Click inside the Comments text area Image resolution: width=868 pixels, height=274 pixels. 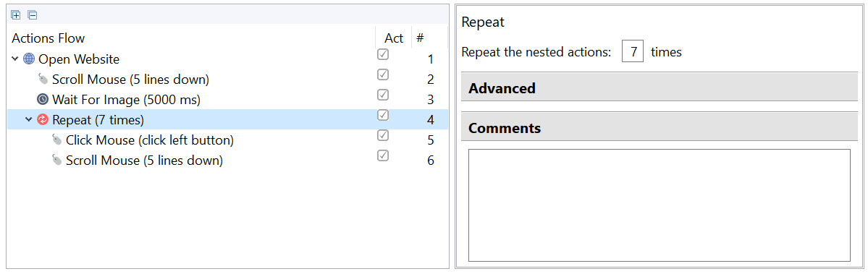coord(659,205)
